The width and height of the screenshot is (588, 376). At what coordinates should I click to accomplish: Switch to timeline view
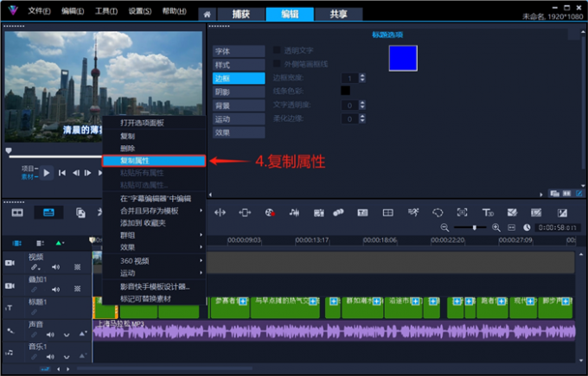(48, 213)
